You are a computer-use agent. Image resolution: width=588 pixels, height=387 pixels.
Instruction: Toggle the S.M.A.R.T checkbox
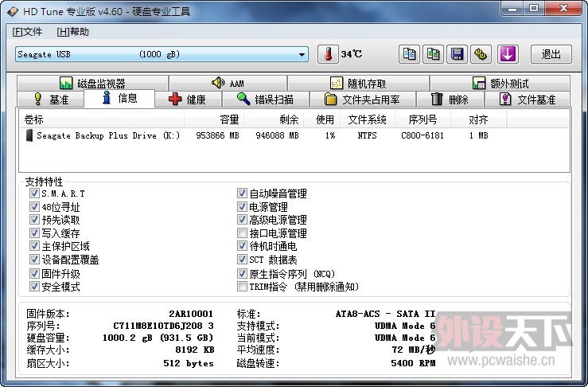(x=34, y=193)
